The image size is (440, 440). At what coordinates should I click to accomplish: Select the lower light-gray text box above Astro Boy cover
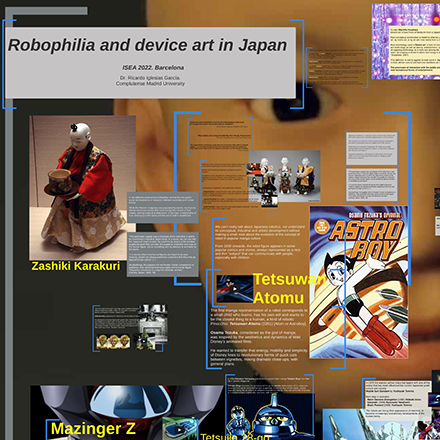point(372,185)
